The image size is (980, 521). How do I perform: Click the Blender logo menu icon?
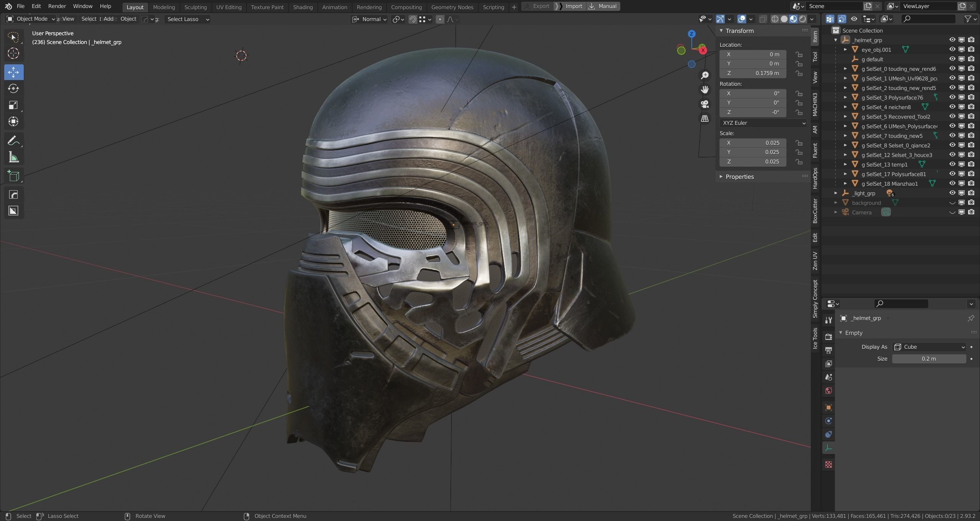[x=8, y=7]
